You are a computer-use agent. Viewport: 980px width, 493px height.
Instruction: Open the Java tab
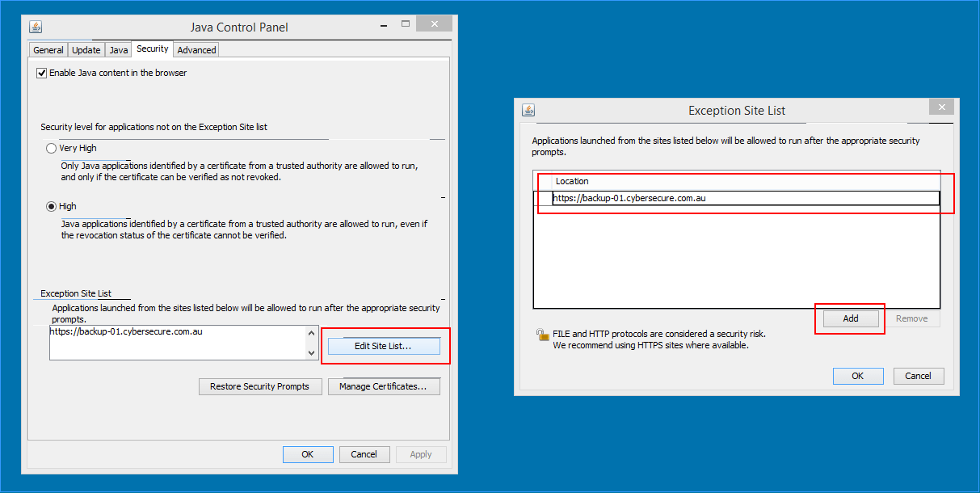coord(119,50)
